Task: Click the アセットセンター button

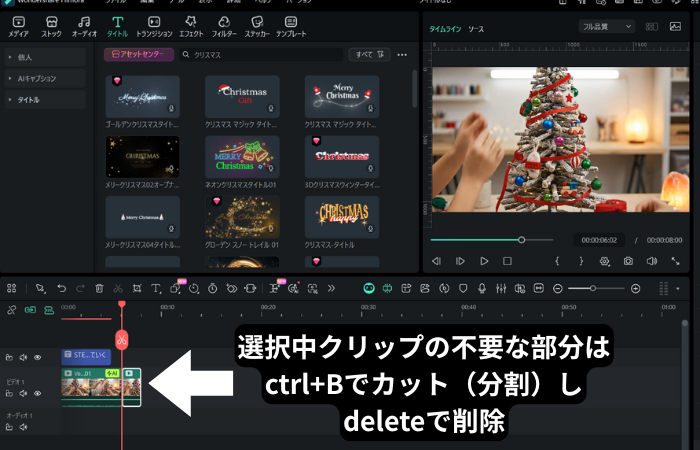Action: click(x=139, y=54)
